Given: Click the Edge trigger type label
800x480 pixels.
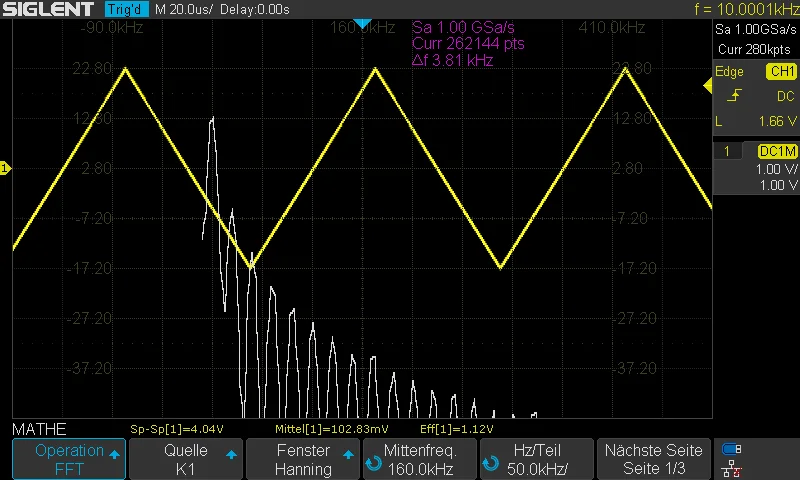Looking at the screenshot, I should coord(729,71).
